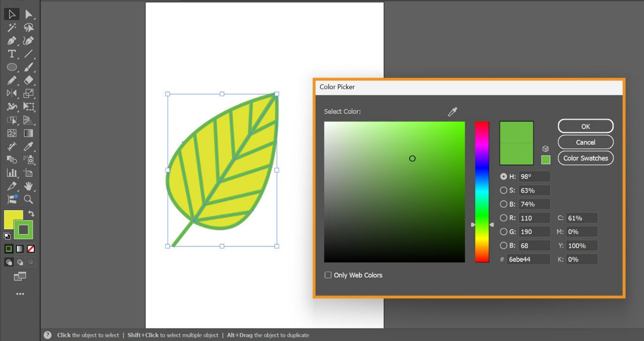Cancel the Color Picker dialog
The width and height of the screenshot is (644, 341).
tap(585, 142)
